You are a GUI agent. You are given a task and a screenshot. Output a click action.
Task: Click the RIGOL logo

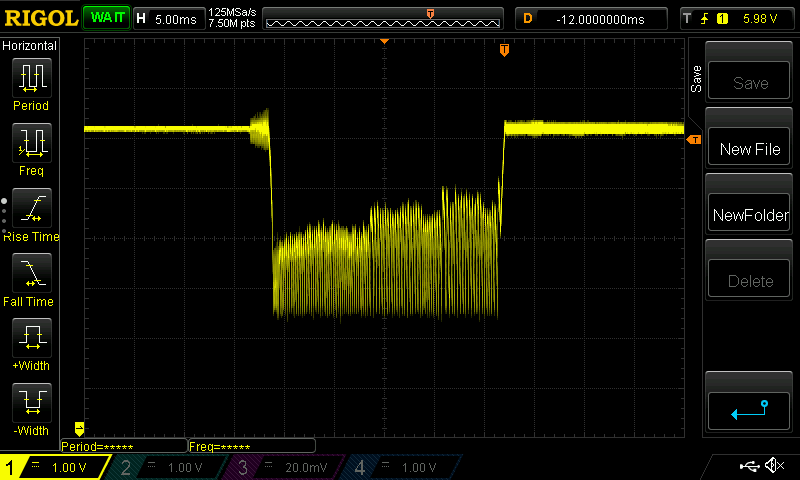[x=41, y=18]
